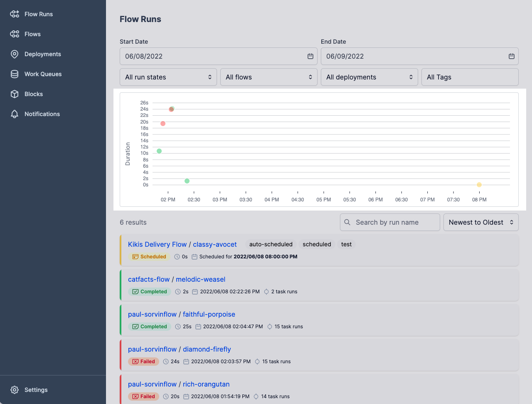Open Blocks page

[34, 94]
